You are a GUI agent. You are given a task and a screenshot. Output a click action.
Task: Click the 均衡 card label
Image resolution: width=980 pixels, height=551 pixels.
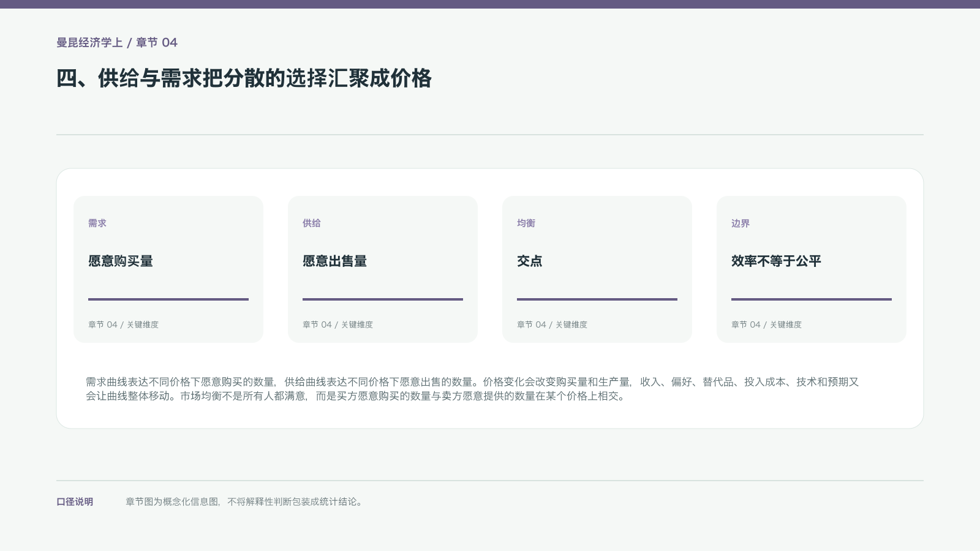pos(526,223)
